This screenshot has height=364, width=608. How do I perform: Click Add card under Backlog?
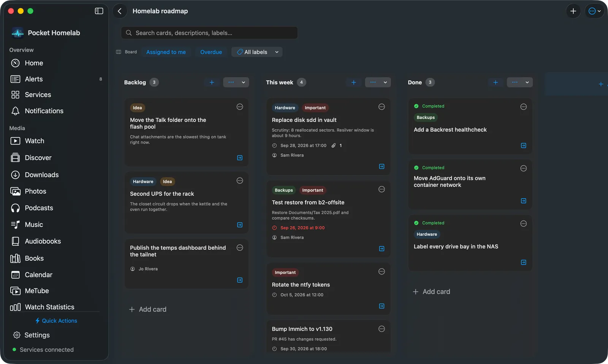coord(148,309)
